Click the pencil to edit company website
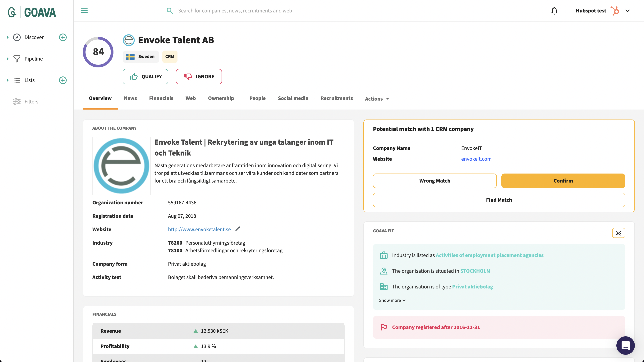This screenshot has height=362, width=644. pyautogui.click(x=238, y=229)
